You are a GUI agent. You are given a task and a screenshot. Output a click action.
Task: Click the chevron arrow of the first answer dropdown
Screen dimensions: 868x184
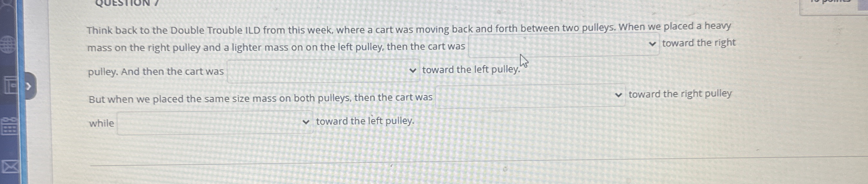tap(652, 44)
